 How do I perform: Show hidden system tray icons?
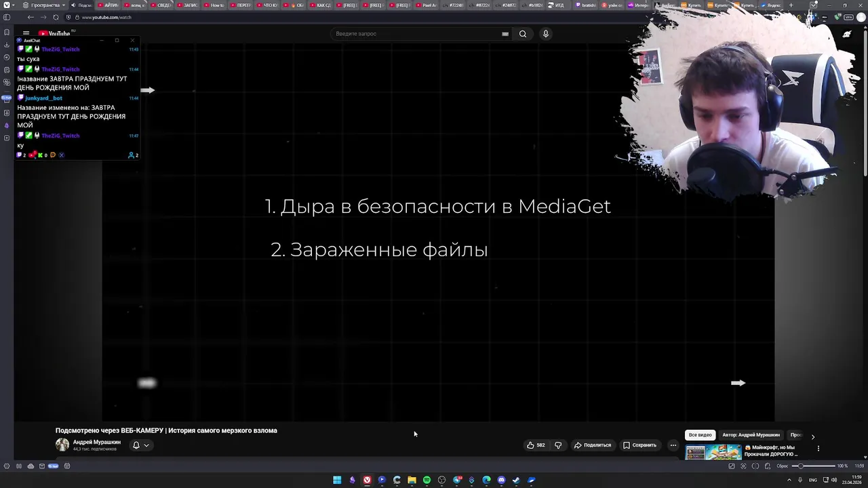point(789,480)
